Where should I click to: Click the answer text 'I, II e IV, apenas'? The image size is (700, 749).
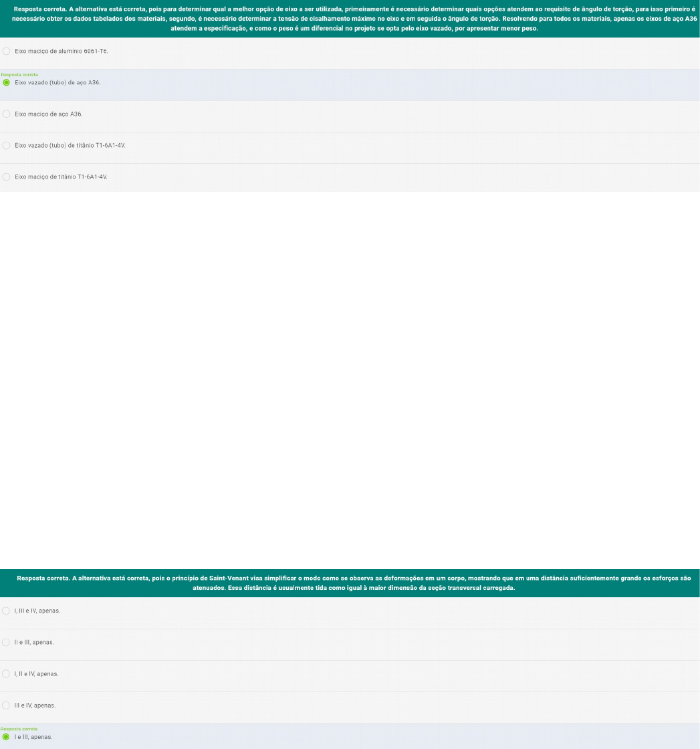coord(37,673)
